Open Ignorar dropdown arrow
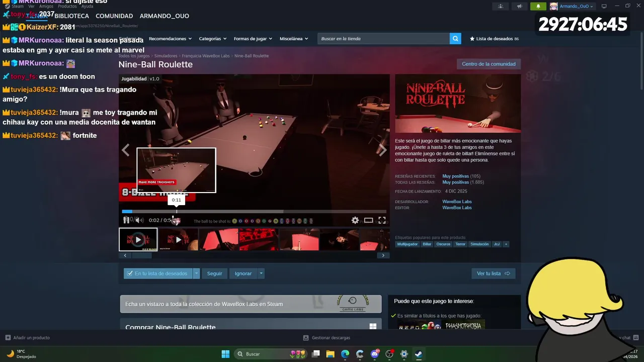 coord(261,274)
